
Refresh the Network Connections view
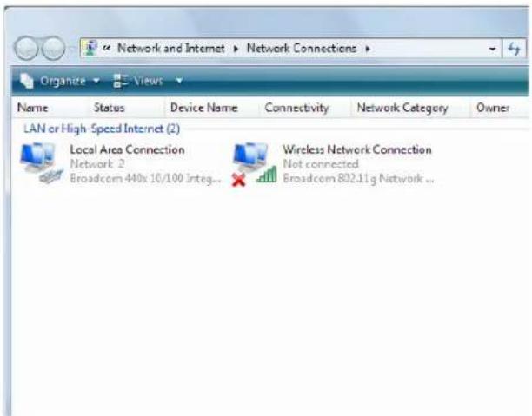click(x=515, y=49)
